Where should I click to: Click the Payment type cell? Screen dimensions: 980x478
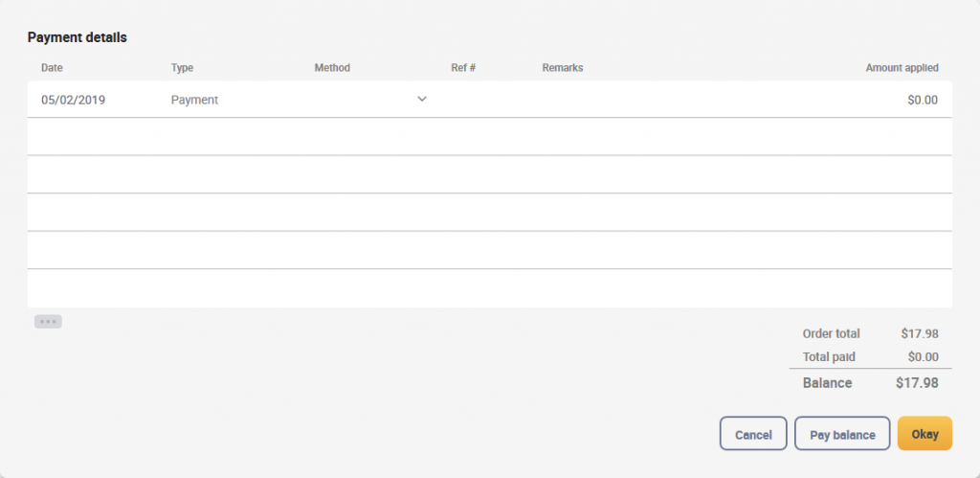coord(194,100)
